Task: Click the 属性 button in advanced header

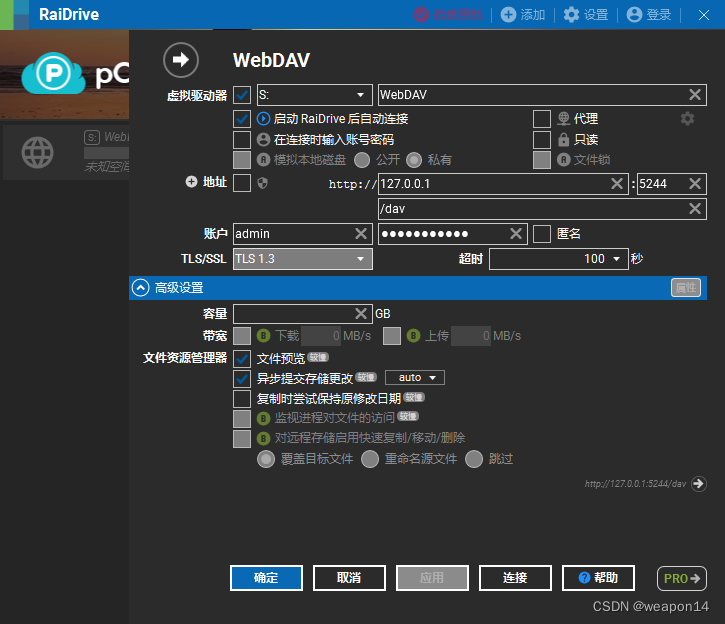Action: point(686,288)
